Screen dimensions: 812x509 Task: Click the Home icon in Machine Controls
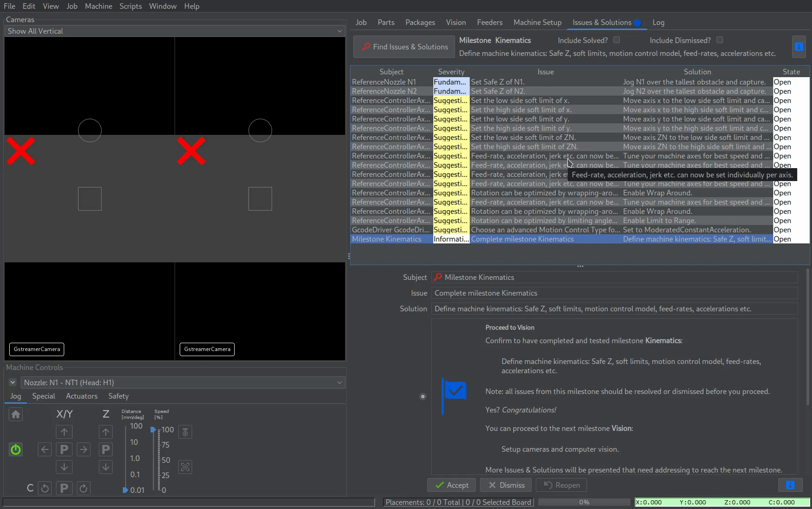point(16,414)
